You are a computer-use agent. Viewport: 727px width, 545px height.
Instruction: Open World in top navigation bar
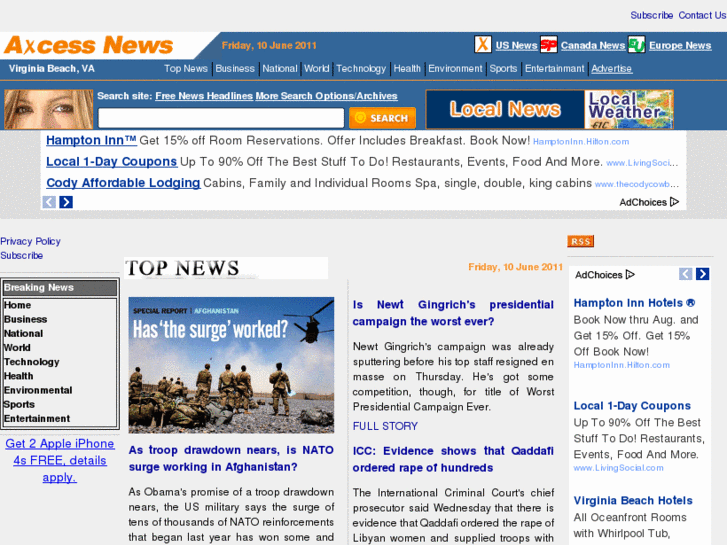click(317, 69)
